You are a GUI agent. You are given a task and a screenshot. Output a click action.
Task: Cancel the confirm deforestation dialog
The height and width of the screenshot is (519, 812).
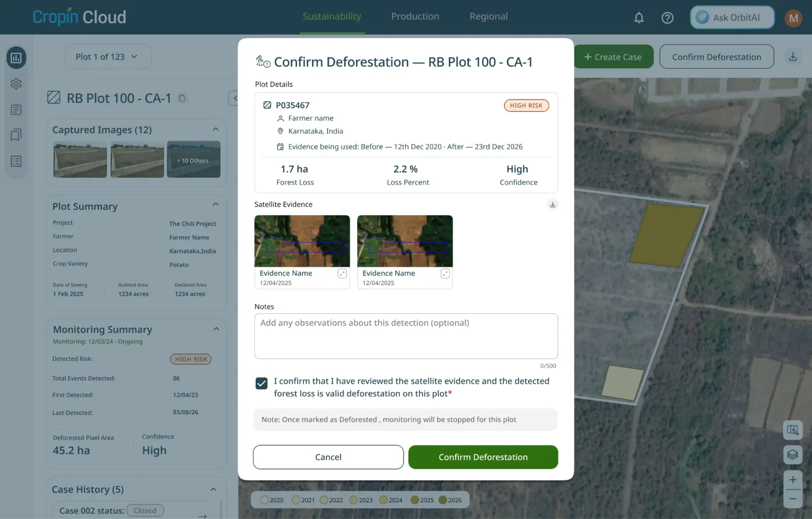(328, 457)
